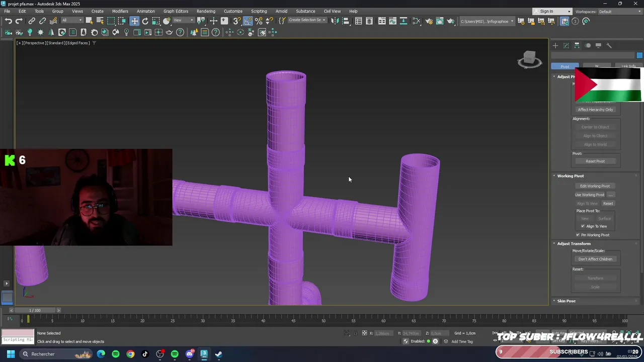Toggle 3D Snaps icon
Screen dimensions: 644x362
point(237,21)
